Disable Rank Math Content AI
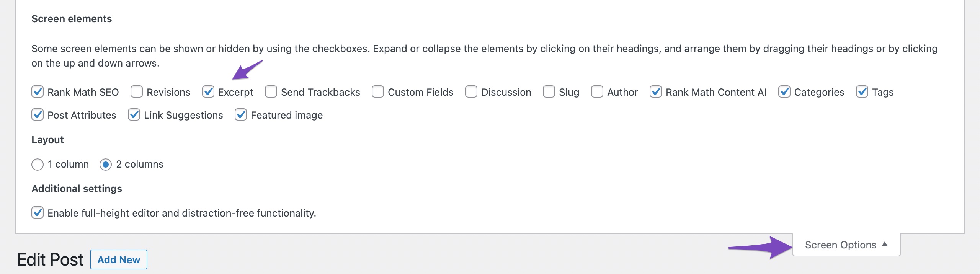Image resolution: width=980 pixels, height=274 pixels. point(656,92)
